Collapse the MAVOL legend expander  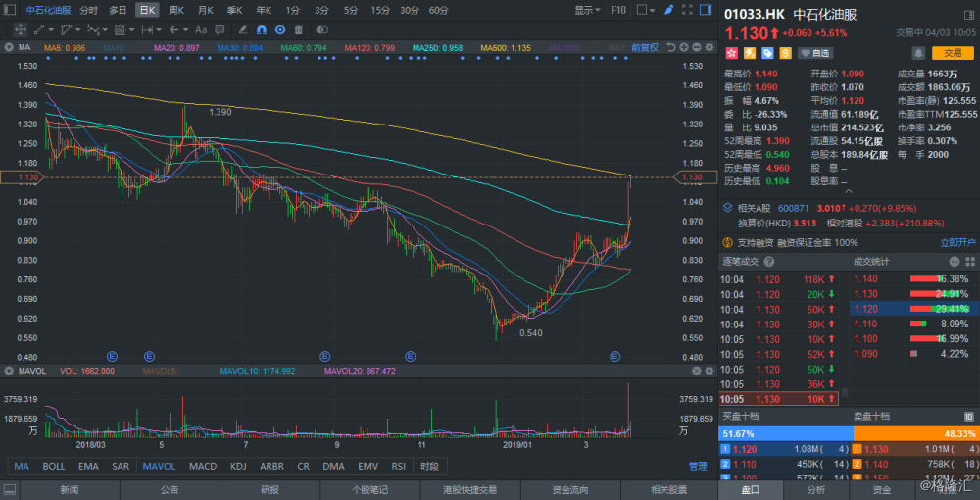click(x=9, y=371)
